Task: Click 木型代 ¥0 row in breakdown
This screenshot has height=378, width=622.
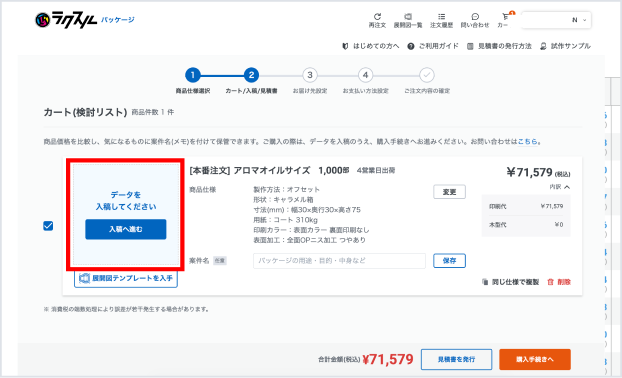Action: pos(526,224)
